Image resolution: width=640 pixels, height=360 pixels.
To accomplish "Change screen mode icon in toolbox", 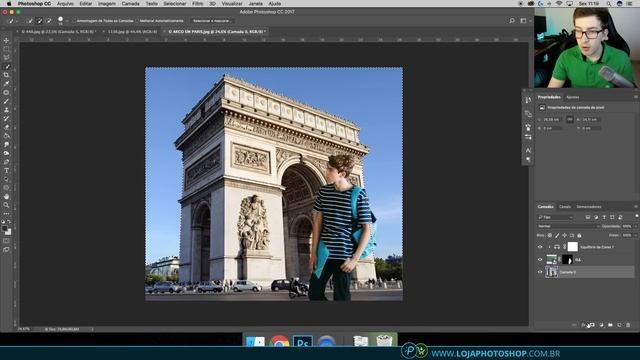I will [6, 249].
